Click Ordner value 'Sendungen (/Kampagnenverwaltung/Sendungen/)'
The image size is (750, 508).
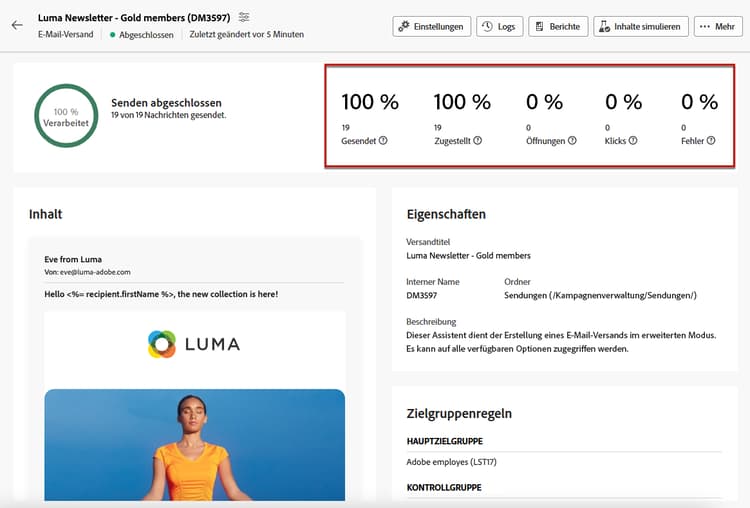pos(600,296)
